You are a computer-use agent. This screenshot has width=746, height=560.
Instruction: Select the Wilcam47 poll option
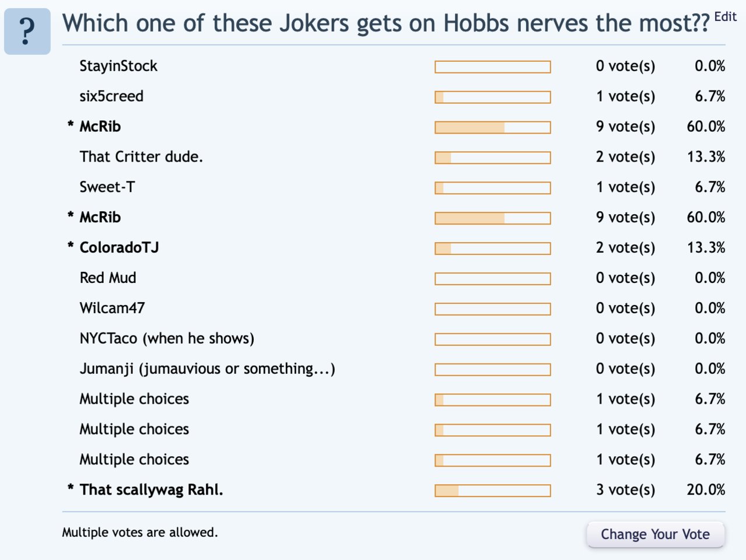[x=112, y=308]
